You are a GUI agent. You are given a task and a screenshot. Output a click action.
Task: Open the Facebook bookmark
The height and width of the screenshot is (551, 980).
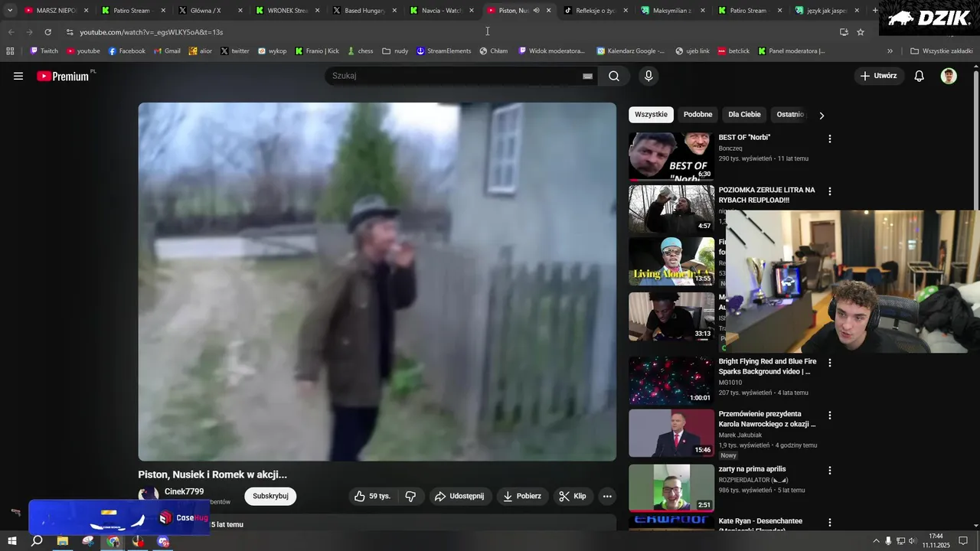point(126,51)
